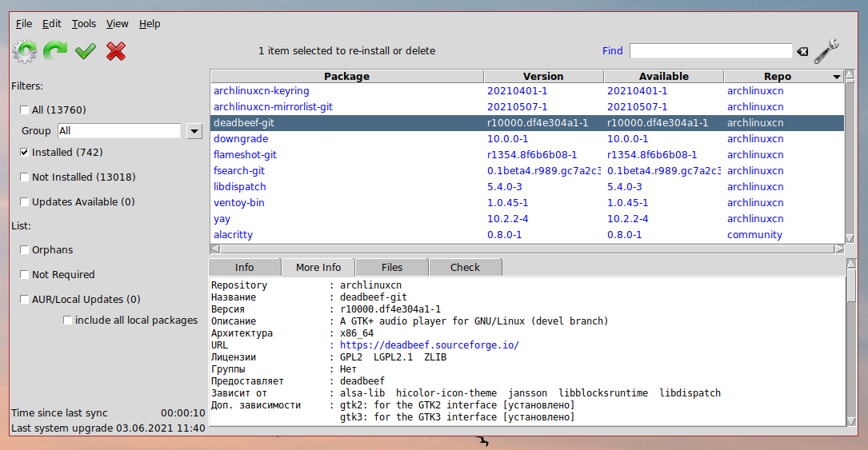Open the Group dropdown arrow
The height and width of the screenshot is (450, 868).
(x=194, y=131)
